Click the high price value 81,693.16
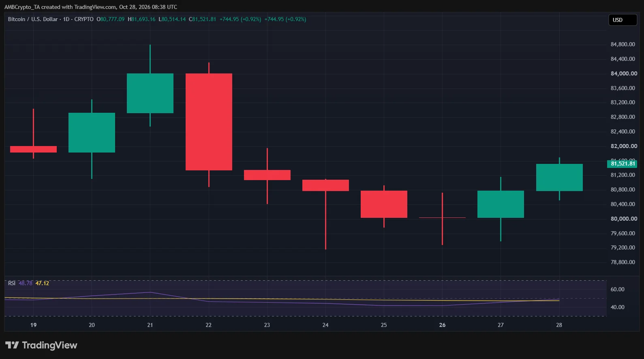The width and height of the screenshot is (644, 359). [x=143, y=19]
